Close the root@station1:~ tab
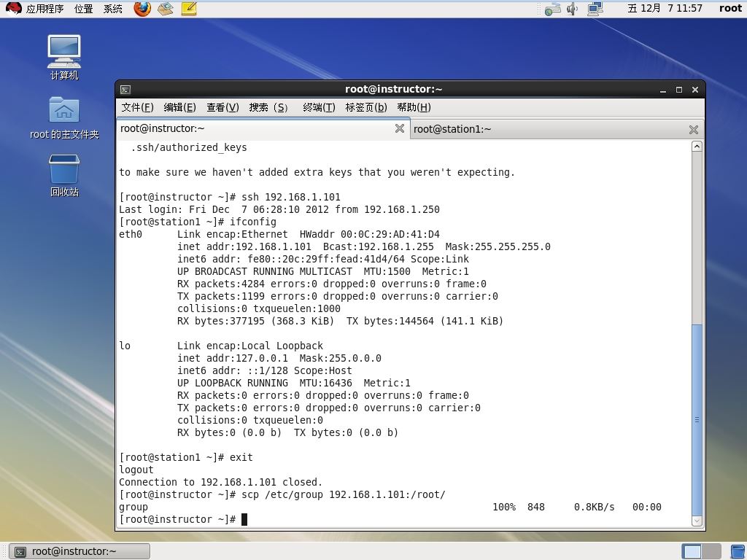 (694, 130)
